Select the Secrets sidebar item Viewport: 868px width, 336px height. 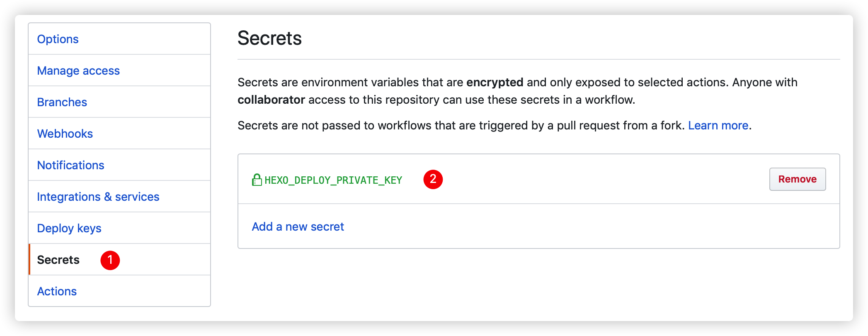[58, 260]
